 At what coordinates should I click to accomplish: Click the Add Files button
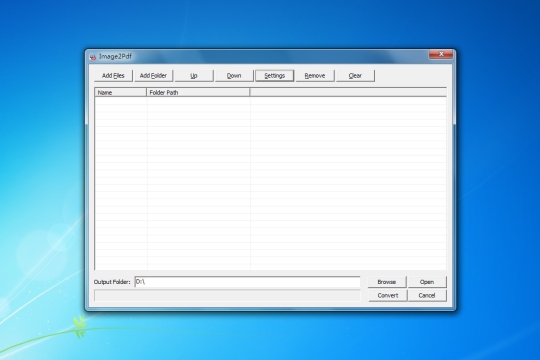113,75
